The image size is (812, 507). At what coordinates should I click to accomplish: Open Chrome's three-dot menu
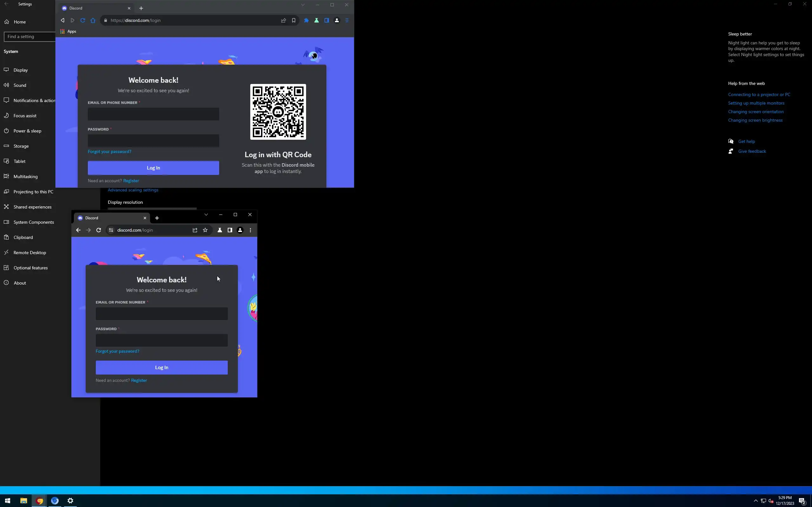click(x=250, y=230)
